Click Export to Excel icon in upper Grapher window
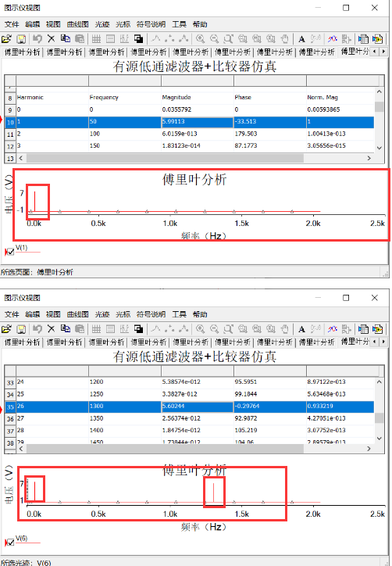Viewport: 392px width, 566px height. (363, 38)
